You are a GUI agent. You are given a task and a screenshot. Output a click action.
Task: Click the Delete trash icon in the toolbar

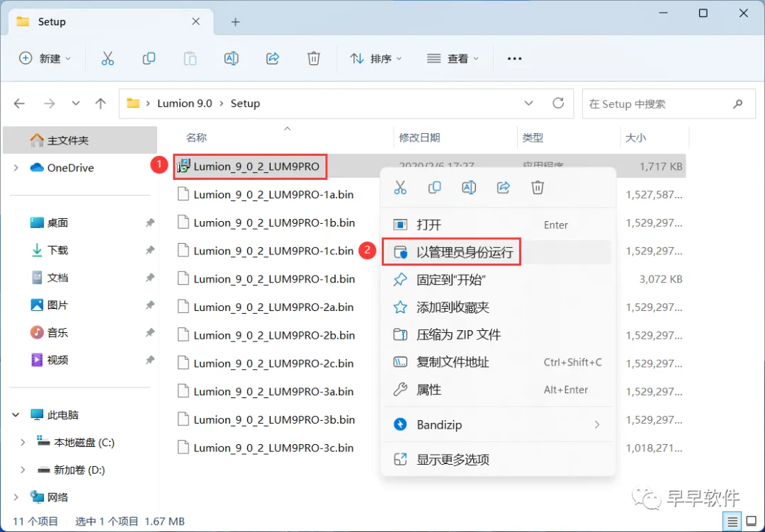pyautogui.click(x=314, y=59)
